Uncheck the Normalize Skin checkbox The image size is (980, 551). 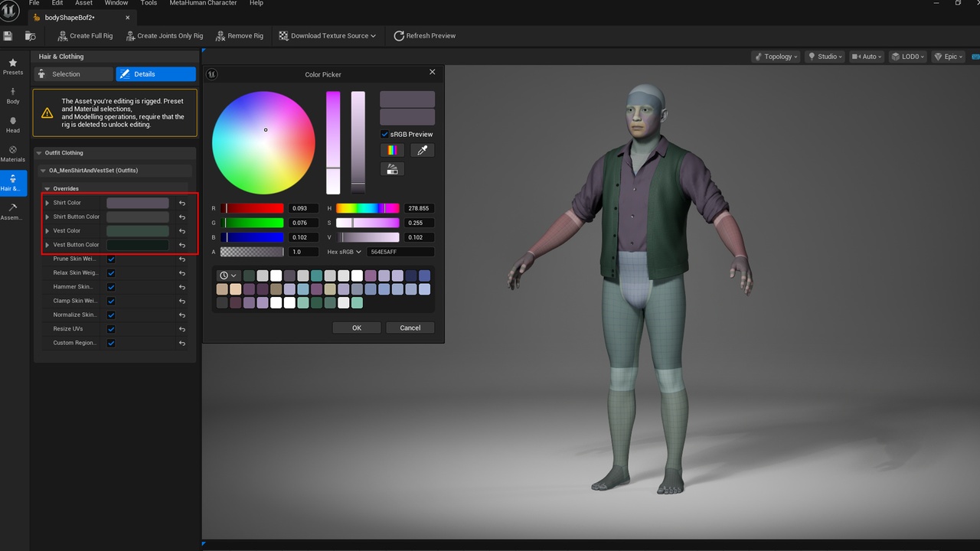pyautogui.click(x=111, y=315)
